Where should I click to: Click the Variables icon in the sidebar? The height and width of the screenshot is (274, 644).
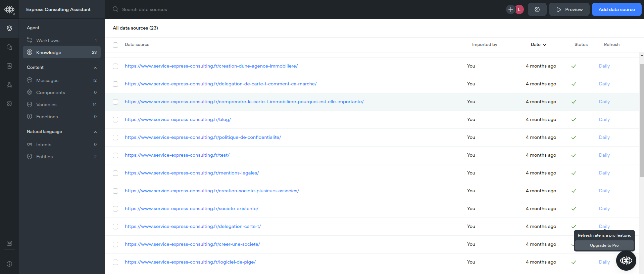tap(30, 104)
